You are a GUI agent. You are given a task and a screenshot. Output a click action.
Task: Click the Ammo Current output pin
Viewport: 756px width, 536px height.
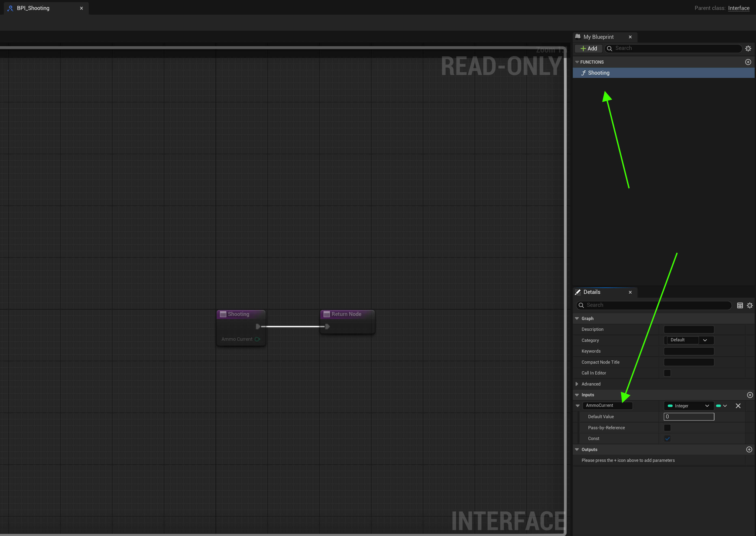pos(257,339)
